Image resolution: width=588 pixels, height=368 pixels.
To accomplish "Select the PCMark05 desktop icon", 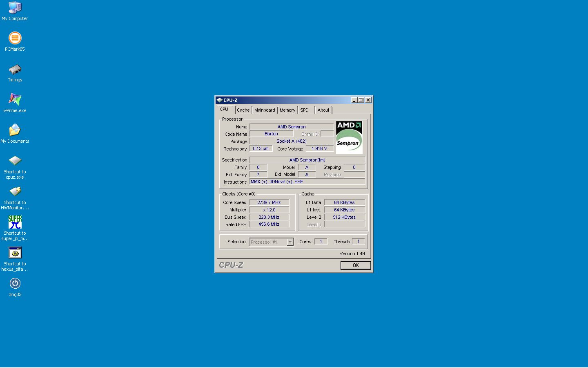I will [x=15, y=41].
